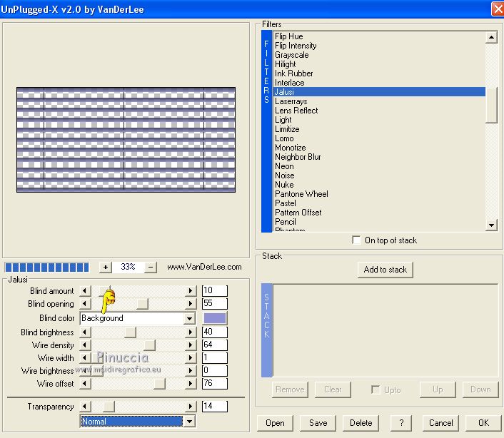Close the UnPlugged-X dialog
The width and height of the screenshot is (504, 438).
point(498,9)
